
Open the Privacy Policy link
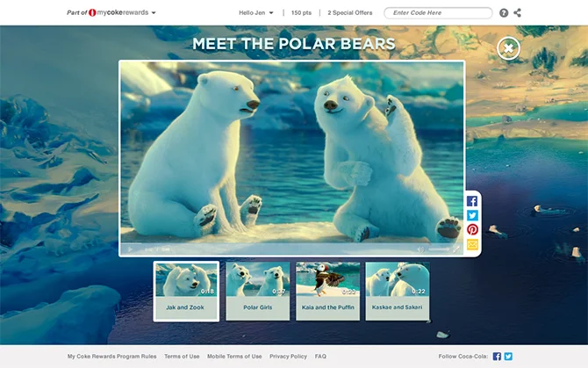point(288,357)
